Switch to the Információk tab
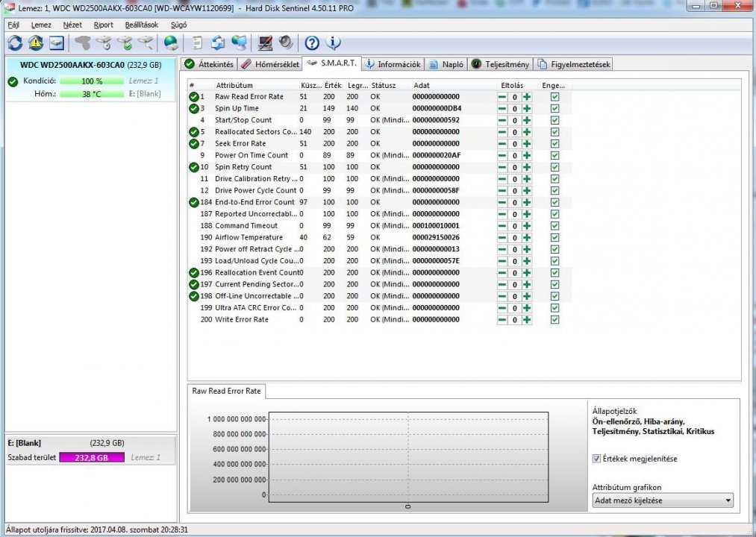The width and height of the screenshot is (756, 537). click(x=393, y=64)
